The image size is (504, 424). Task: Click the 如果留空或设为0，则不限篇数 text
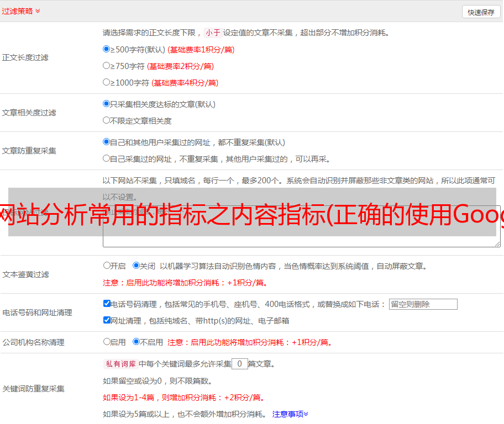point(158,381)
